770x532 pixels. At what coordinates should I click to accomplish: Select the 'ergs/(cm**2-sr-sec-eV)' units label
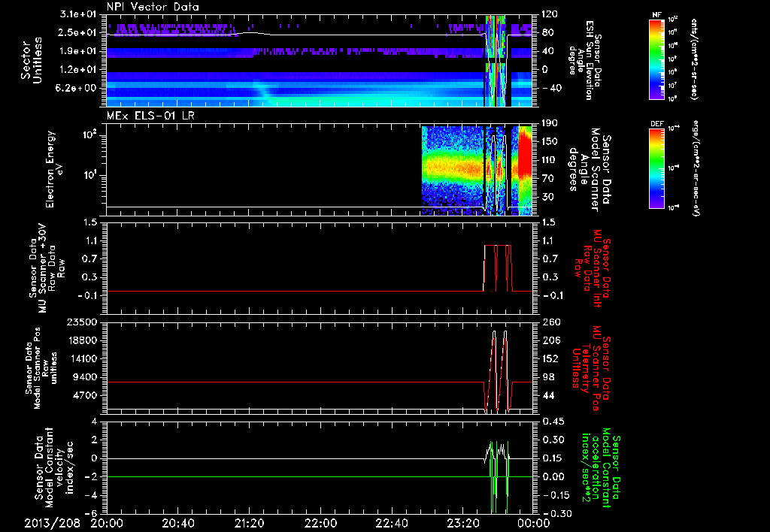pyautogui.click(x=696, y=168)
